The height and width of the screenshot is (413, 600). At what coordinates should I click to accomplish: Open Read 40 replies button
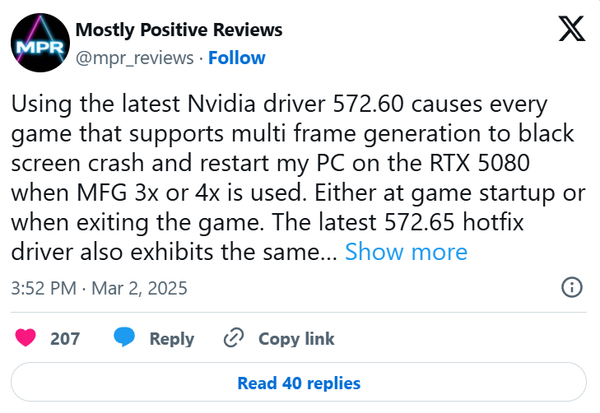(298, 382)
